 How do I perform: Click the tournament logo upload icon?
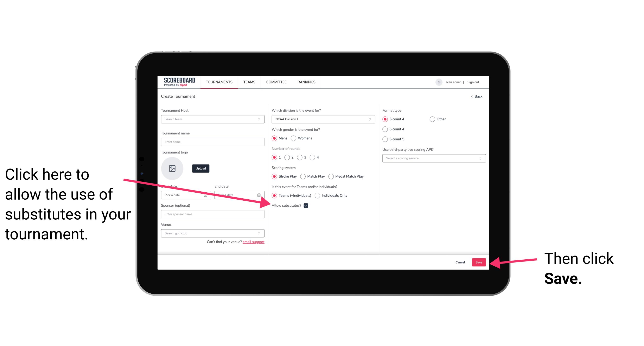172,168
